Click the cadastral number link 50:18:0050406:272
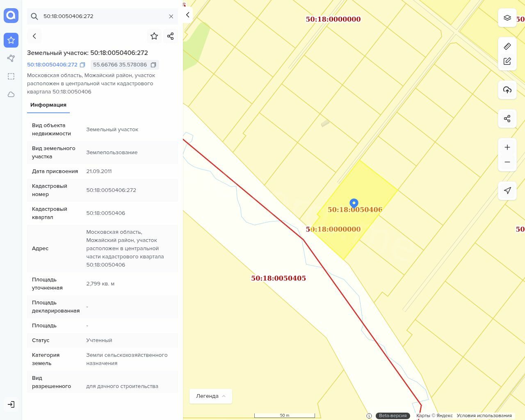Viewport: 525px width, 420px height. tap(52, 65)
